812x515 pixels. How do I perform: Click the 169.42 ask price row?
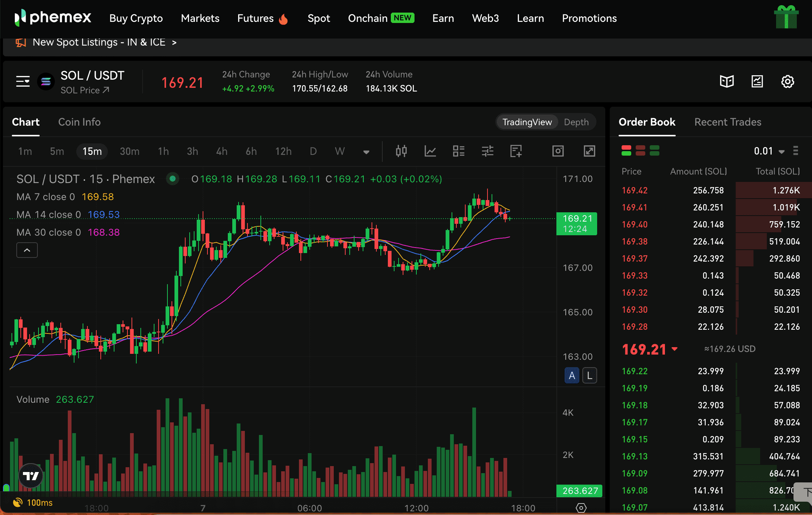click(710, 190)
